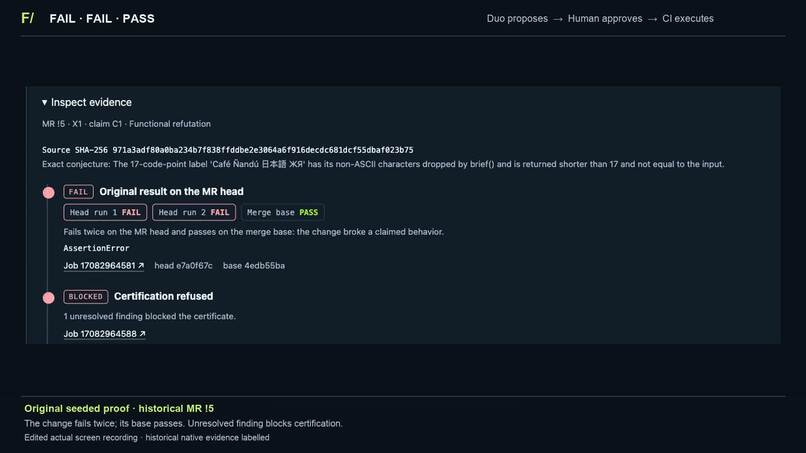Screen dimensions: 806x453
Task: Click the AssertionError text
Action: coord(96,248)
